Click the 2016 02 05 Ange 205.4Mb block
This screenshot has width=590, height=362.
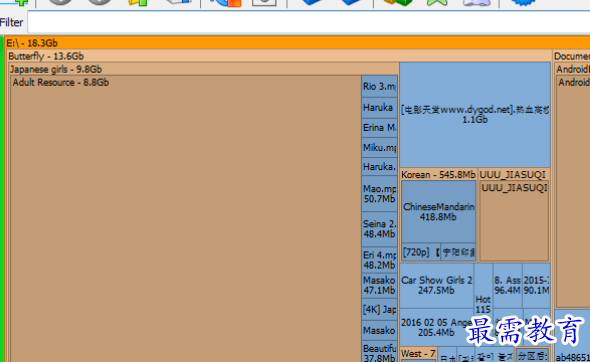(436, 327)
